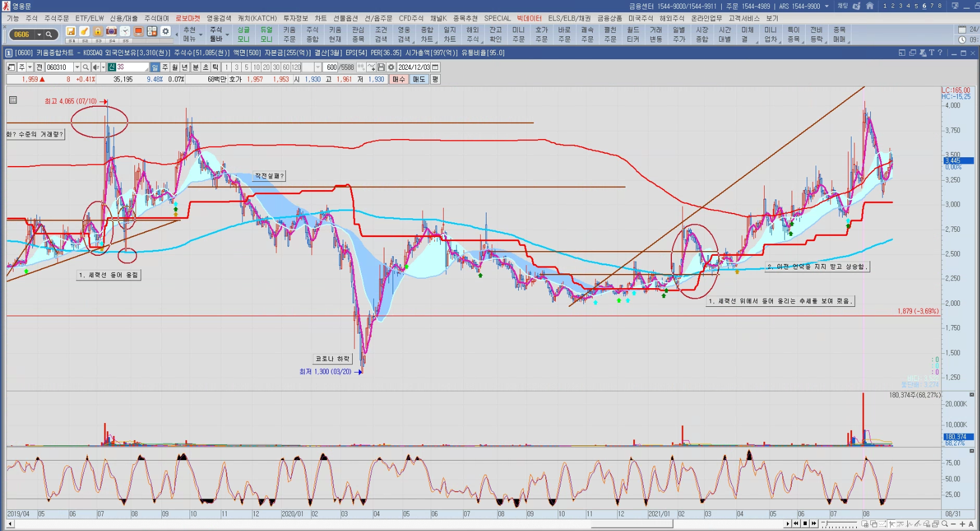Screen dimensions: 980x531
Task: Select the 월 (monthly) period toggle
Action: pyautogui.click(x=175, y=67)
